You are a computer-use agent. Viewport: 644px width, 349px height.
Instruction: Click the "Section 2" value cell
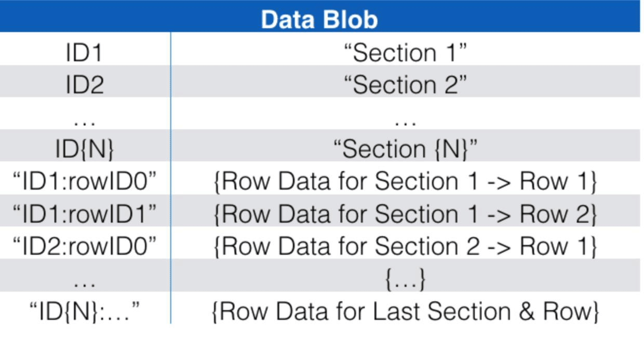pyautogui.click(x=405, y=85)
